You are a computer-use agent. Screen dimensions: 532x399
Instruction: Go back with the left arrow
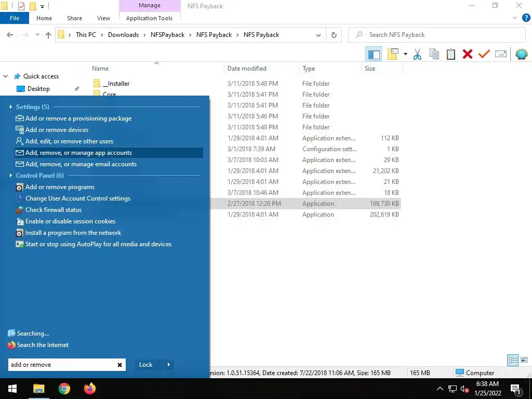pos(10,35)
